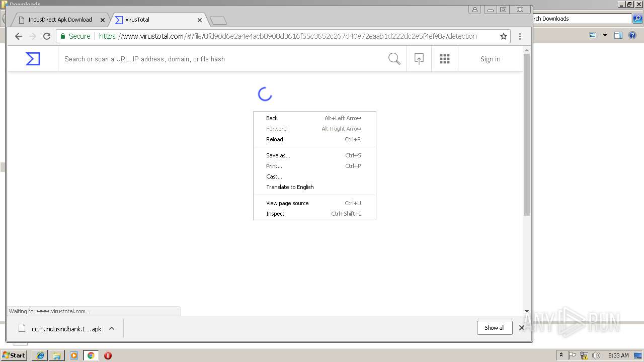Click the taskbar clock showing 8:33 AM

[618, 355]
